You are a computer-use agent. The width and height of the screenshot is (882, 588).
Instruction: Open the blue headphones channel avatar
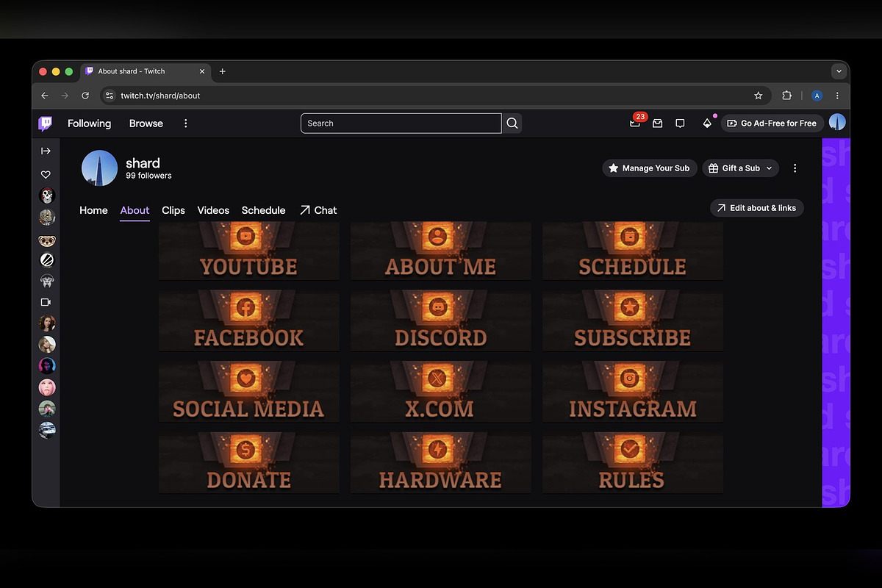pos(47,366)
